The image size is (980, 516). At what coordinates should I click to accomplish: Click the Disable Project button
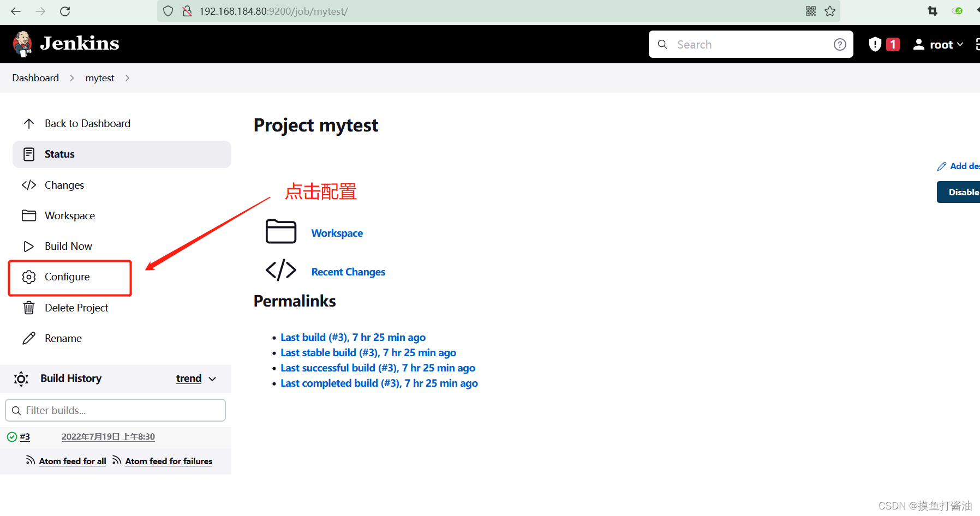coord(959,192)
